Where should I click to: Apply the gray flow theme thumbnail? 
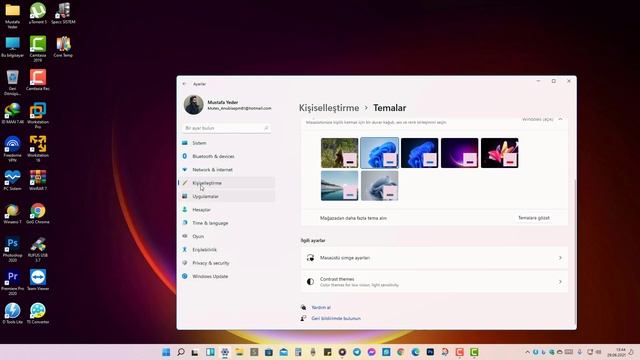point(380,186)
